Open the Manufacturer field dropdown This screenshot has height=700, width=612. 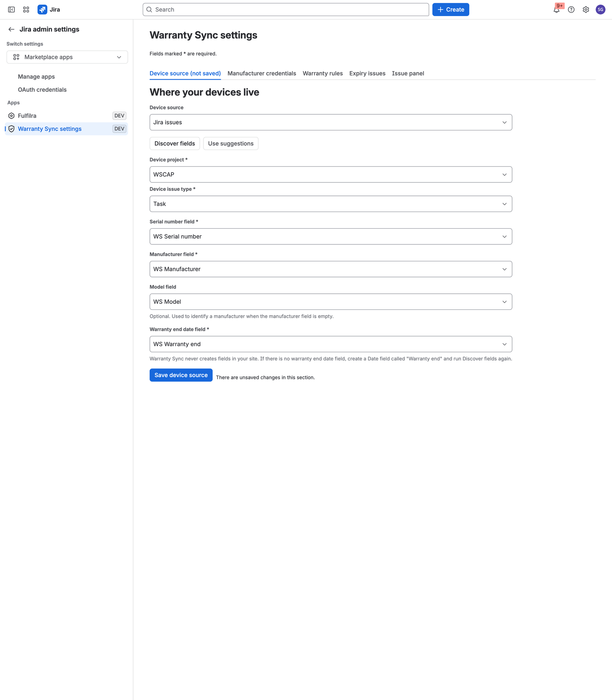click(331, 269)
